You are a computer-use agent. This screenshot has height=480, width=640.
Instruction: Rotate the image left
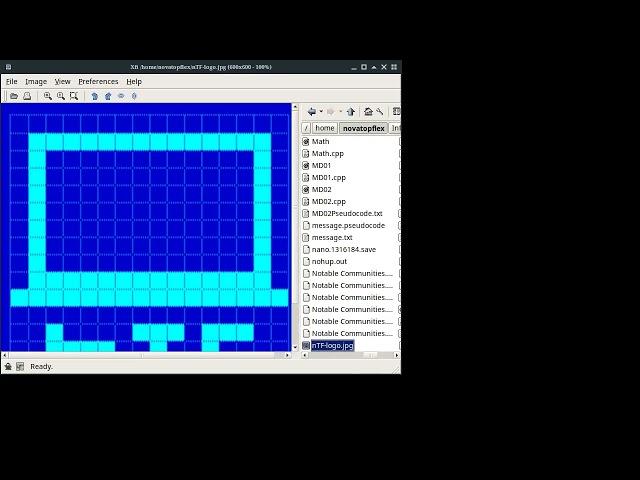click(x=95, y=96)
